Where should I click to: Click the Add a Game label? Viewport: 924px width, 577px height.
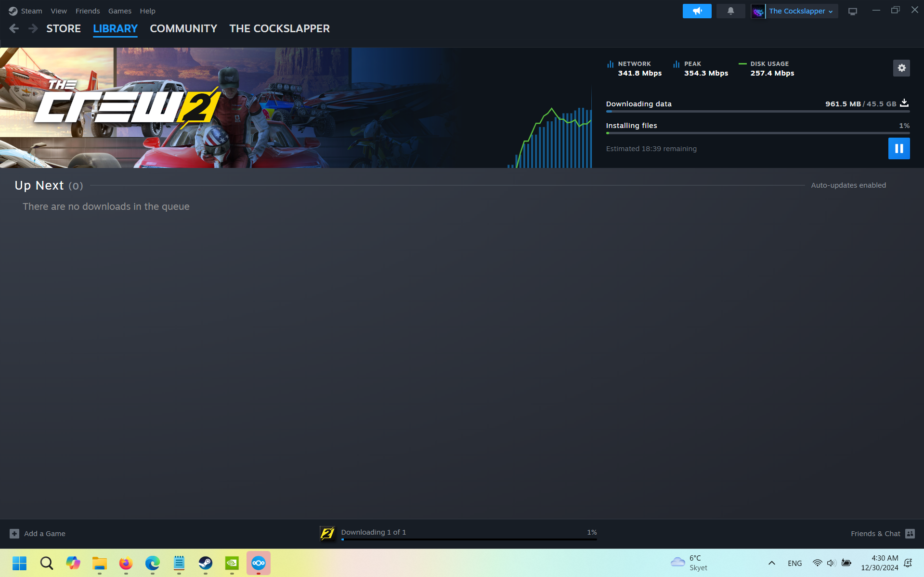[45, 534]
